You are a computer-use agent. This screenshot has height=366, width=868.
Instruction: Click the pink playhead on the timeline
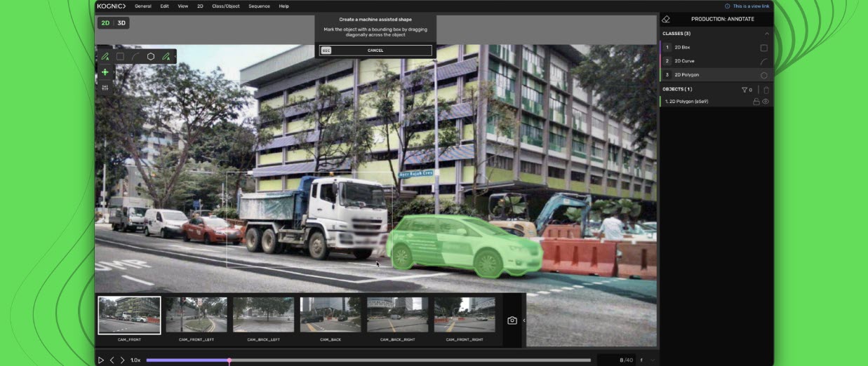[x=229, y=360]
